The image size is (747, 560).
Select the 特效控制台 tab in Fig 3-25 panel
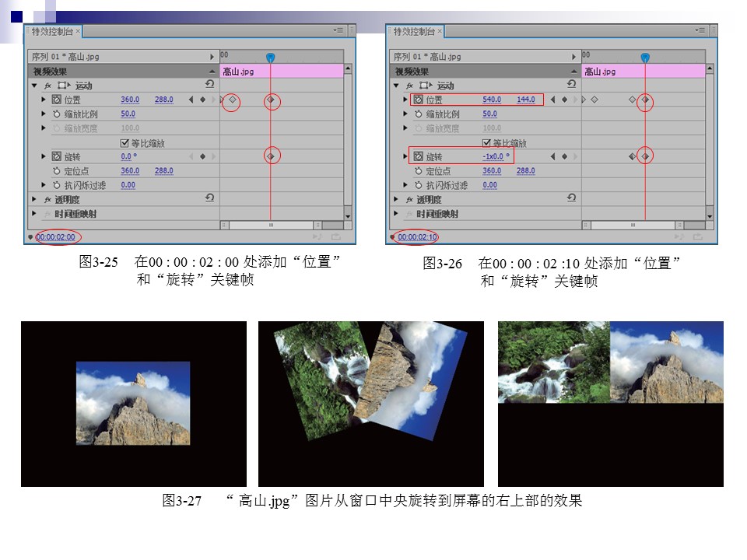click(52, 31)
